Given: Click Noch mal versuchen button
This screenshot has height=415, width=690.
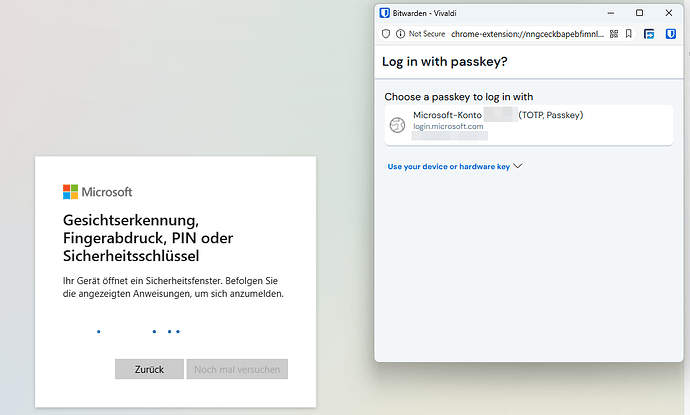Looking at the screenshot, I should click(x=237, y=369).
